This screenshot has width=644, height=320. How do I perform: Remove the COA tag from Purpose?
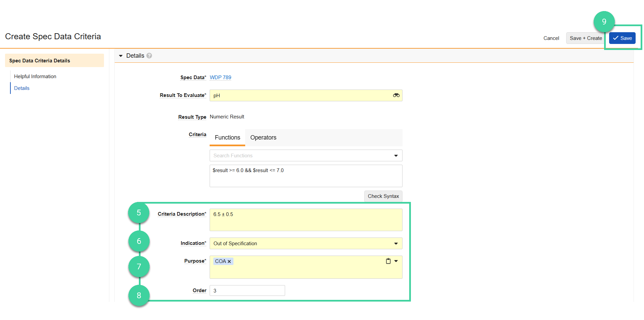pos(229,262)
